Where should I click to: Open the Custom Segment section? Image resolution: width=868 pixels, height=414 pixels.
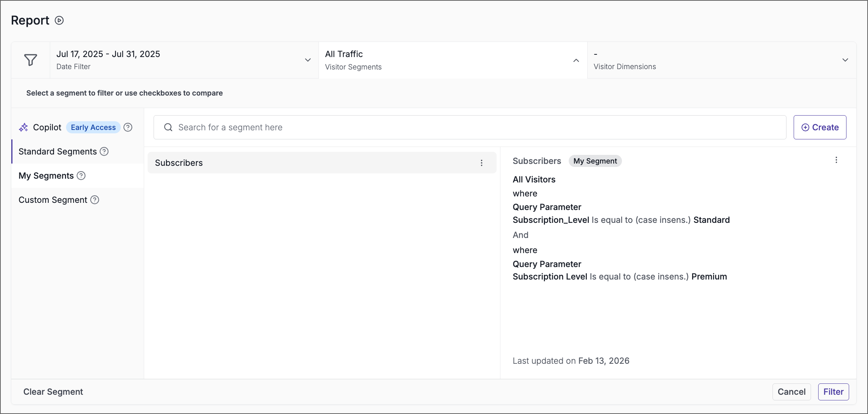[x=52, y=200]
